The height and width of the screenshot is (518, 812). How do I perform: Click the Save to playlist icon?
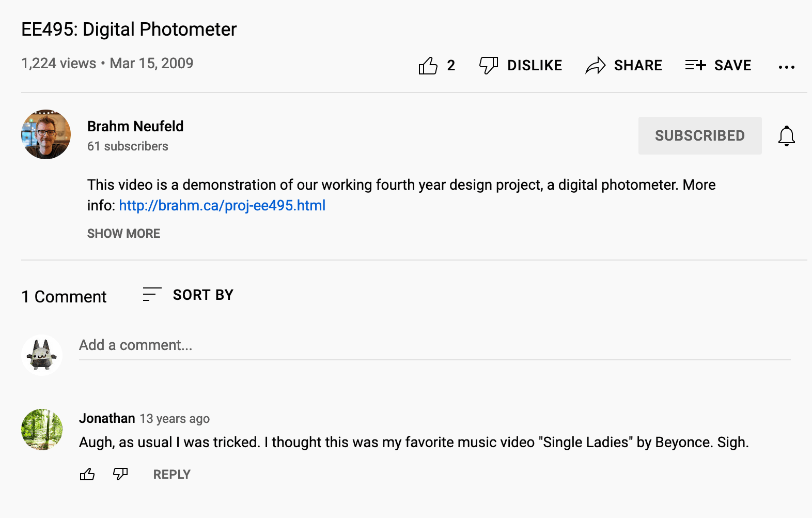(x=695, y=65)
